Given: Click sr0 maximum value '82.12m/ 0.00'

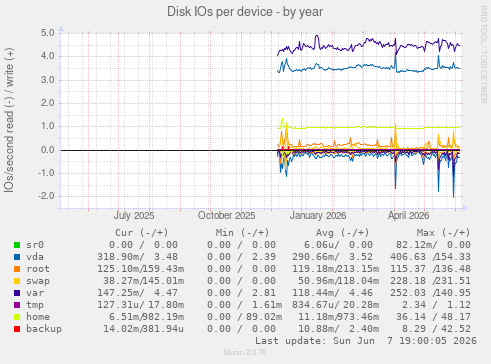Looking at the screenshot, I should click(x=433, y=245).
